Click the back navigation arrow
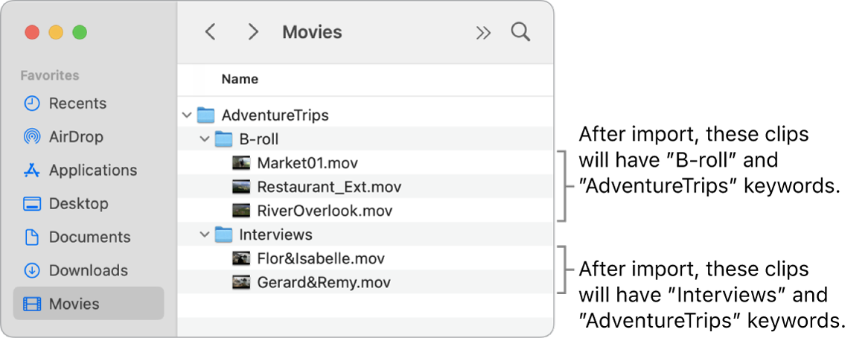The width and height of the screenshot is (868, 341). pyautogui.click(x=211, y=32)
